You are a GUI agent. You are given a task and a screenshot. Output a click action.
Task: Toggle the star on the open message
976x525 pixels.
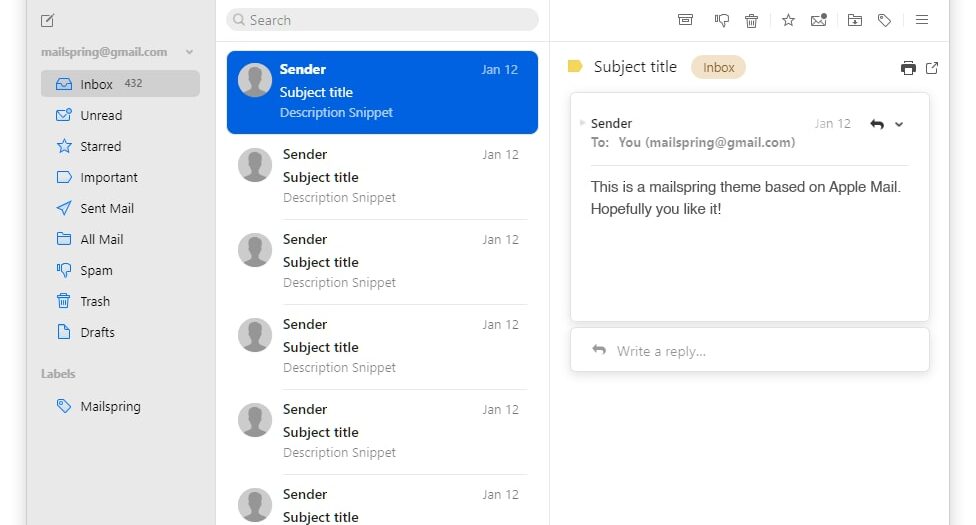point(788,21)
